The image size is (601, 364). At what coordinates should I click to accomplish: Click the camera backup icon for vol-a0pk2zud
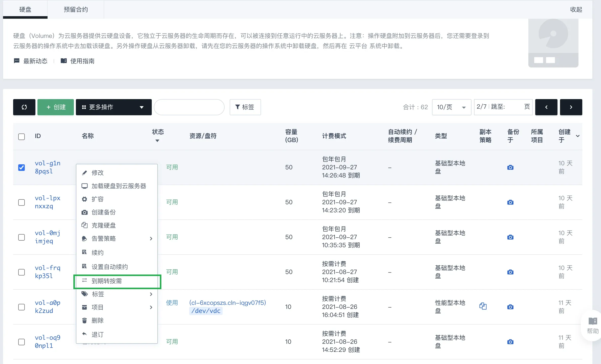(510, 307)
